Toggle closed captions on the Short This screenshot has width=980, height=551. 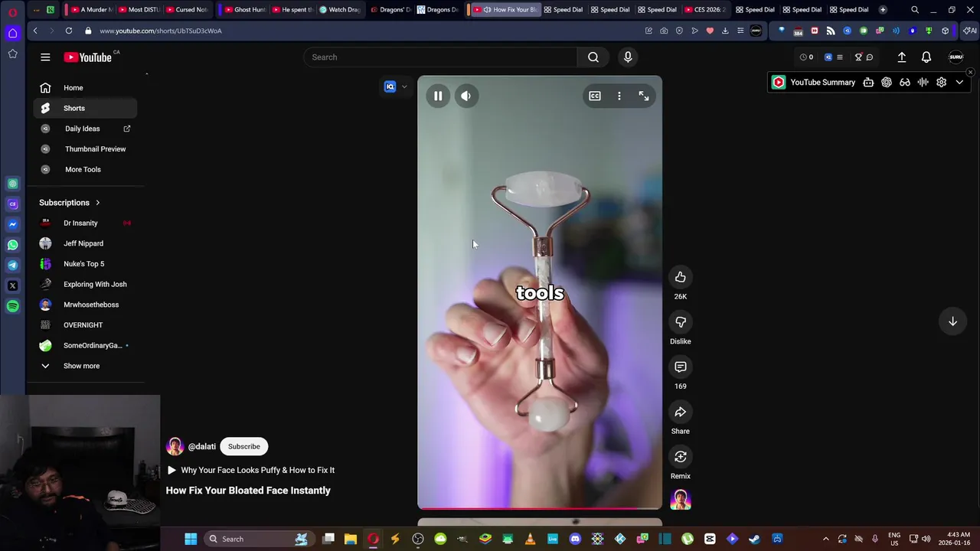(595, 96)
